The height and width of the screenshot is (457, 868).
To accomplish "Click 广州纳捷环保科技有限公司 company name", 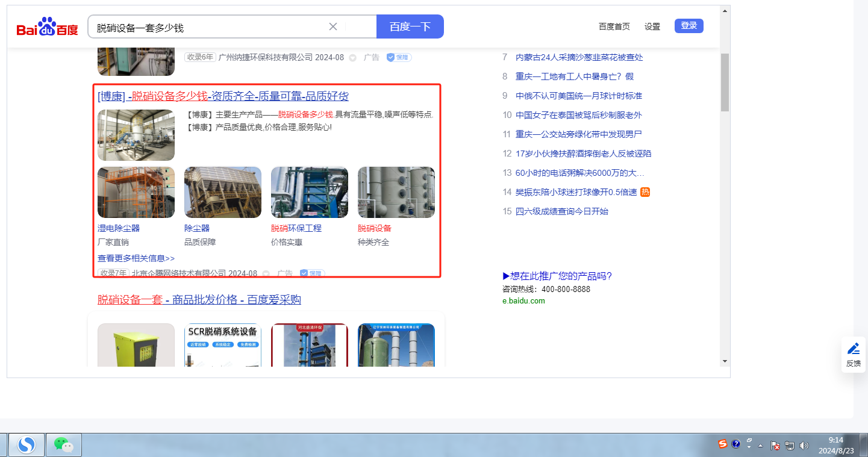I will point(266,57).
